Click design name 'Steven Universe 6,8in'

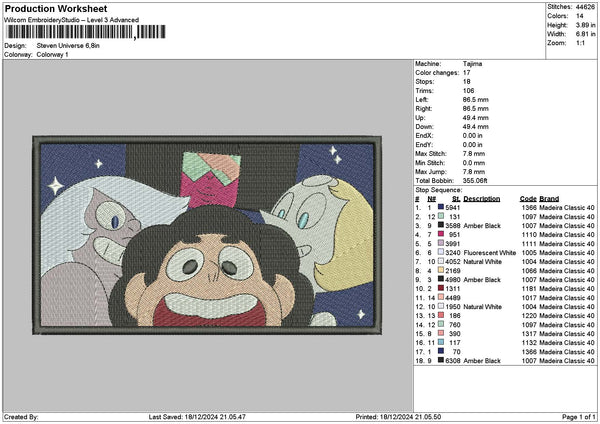tap(68, 46)
